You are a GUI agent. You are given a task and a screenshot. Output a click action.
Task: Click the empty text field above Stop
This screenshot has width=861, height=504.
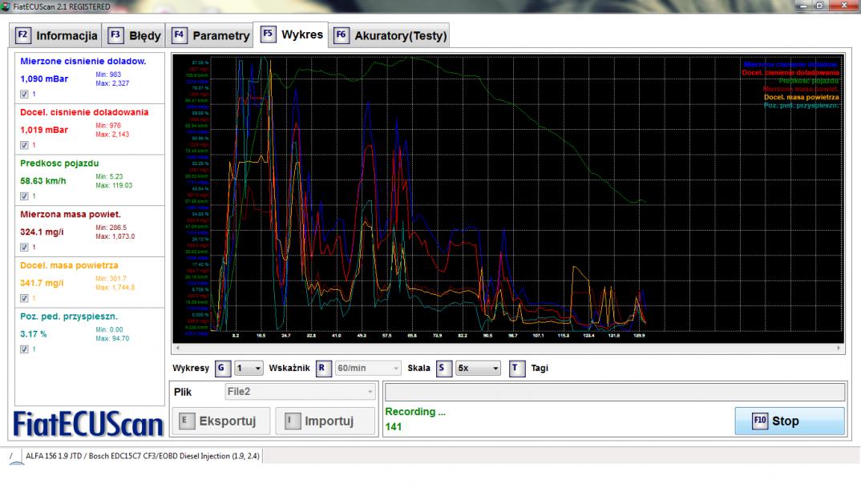coord(615,392)
